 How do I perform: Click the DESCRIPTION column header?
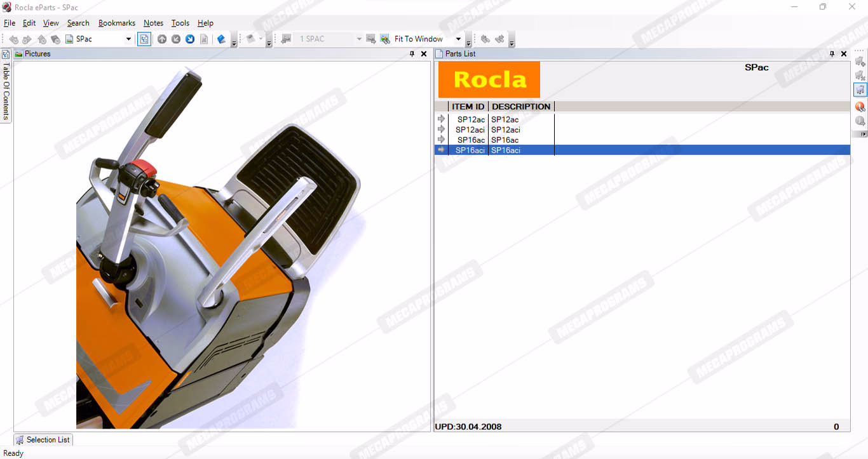(x=520, y=107)
